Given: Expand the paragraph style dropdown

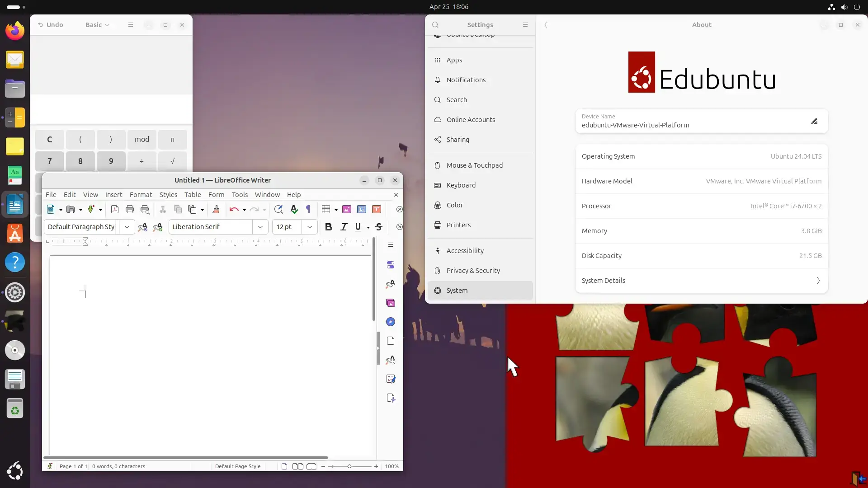Looking at the screenshot, I should (x=127, y=227).
